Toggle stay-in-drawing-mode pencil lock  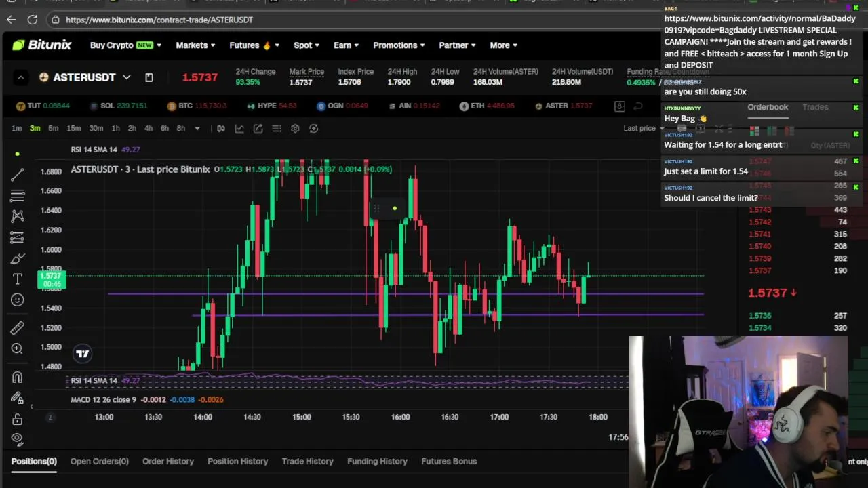coord(18,398)
